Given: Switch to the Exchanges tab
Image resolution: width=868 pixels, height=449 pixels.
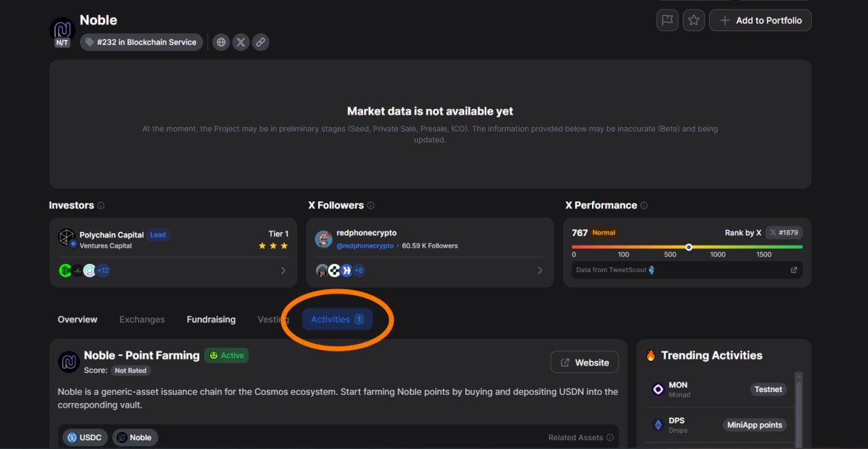Looking at the screenshot, I should pos(142,319).
